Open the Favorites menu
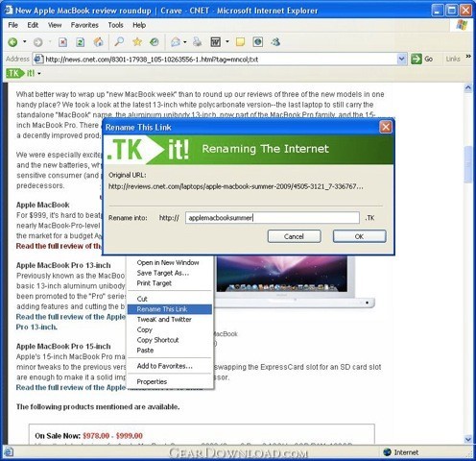Image resolution: width=476 pixels, height=461 pixels. [84, 25]
